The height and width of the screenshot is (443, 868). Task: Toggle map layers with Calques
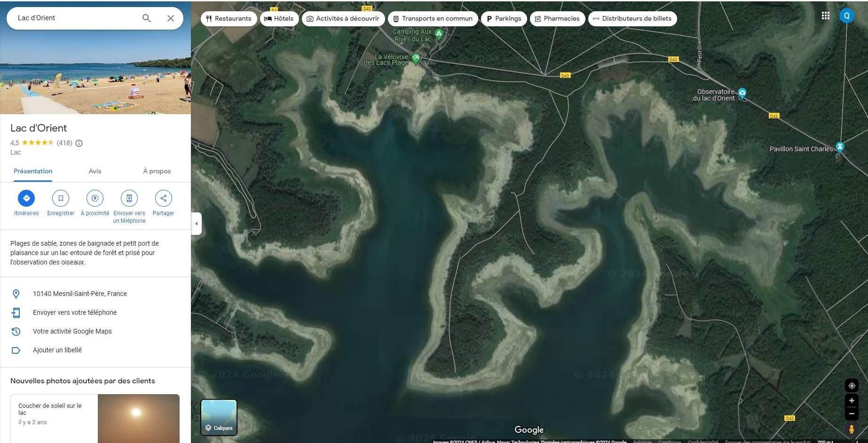click(219, 417)
